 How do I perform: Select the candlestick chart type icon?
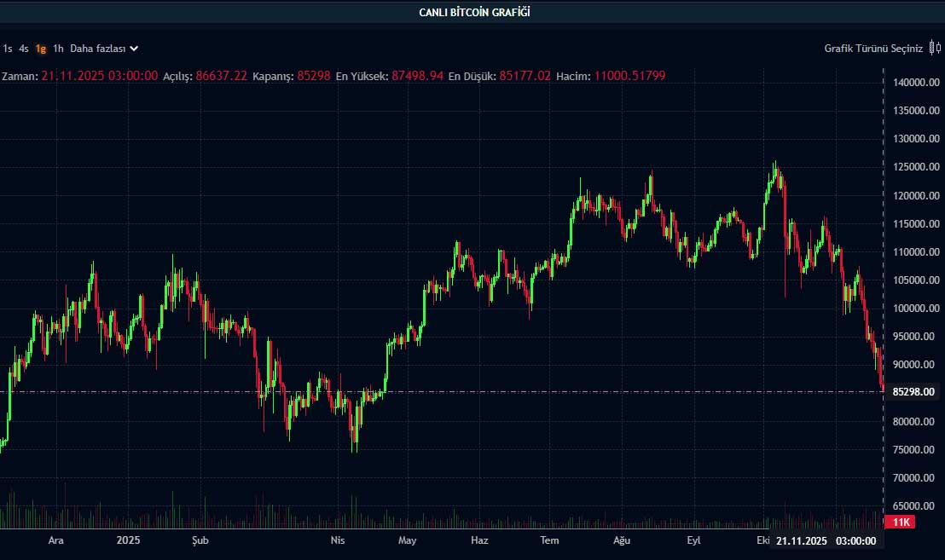[x=931, y=49]
